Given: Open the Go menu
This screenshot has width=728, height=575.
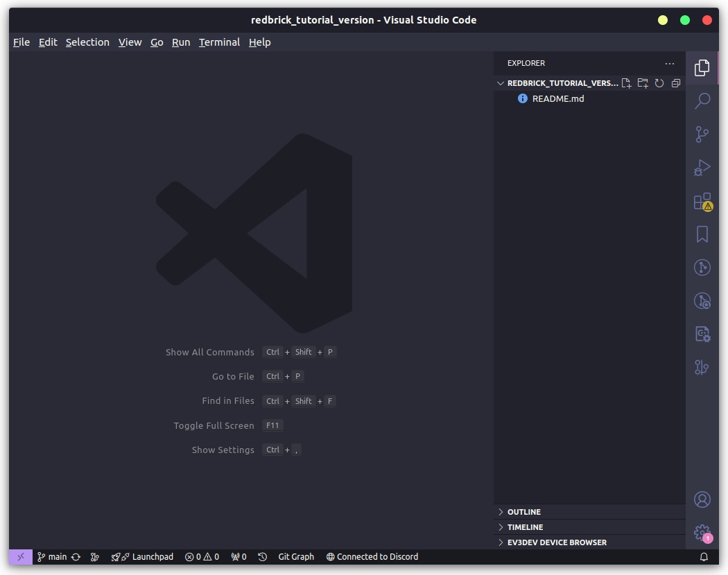Looking at the screenshot, I should (157, 42).
